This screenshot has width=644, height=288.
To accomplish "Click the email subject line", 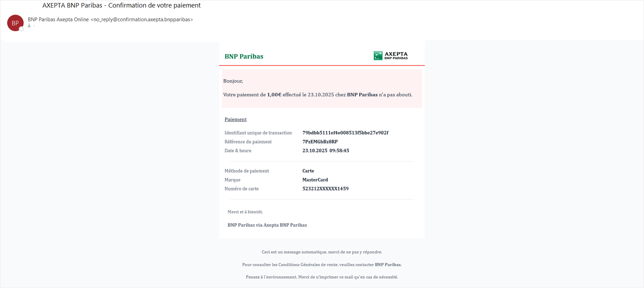I will coord(121,6).
